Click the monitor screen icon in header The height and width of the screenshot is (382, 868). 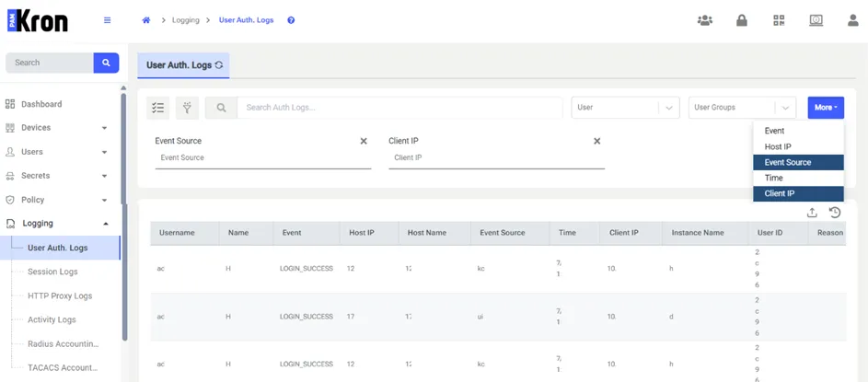tap(816, 20)
